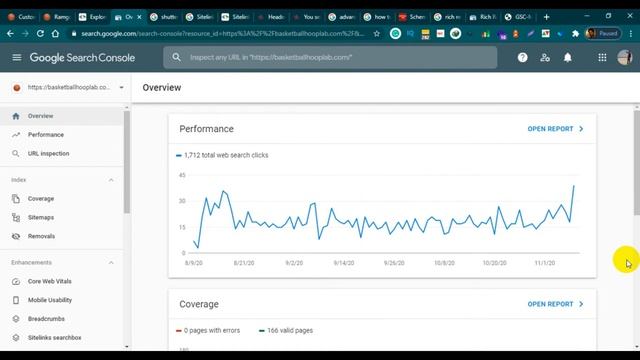
Task: Switch to the shutte browser tab
Action: (163, 17)
